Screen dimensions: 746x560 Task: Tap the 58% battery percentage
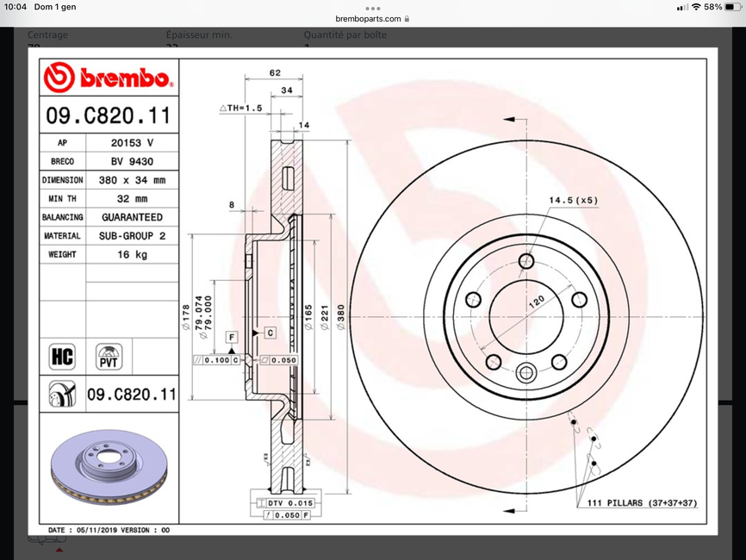point(713,7)
